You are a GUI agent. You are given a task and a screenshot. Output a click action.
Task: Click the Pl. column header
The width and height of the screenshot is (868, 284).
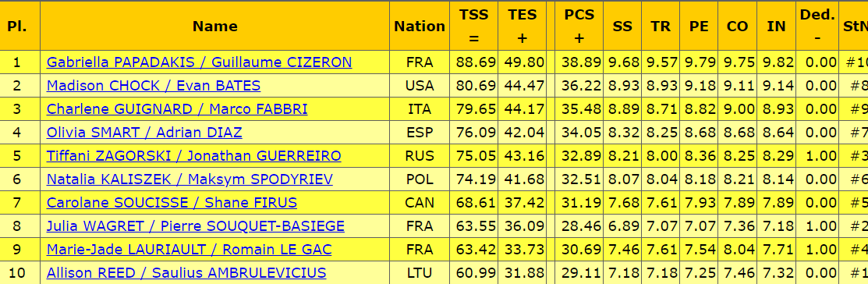[16, 26]
